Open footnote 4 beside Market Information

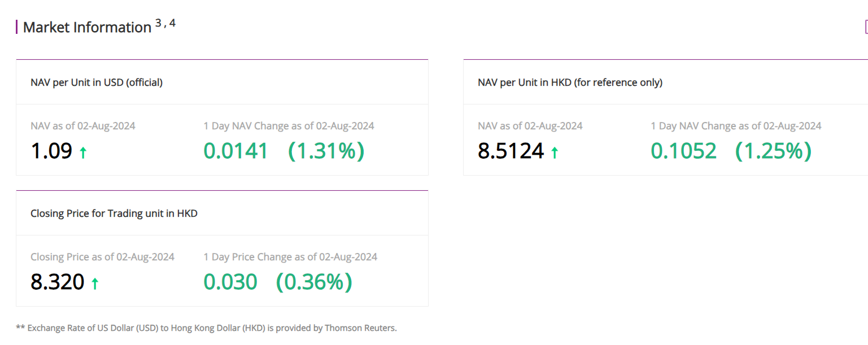(172, 23)
